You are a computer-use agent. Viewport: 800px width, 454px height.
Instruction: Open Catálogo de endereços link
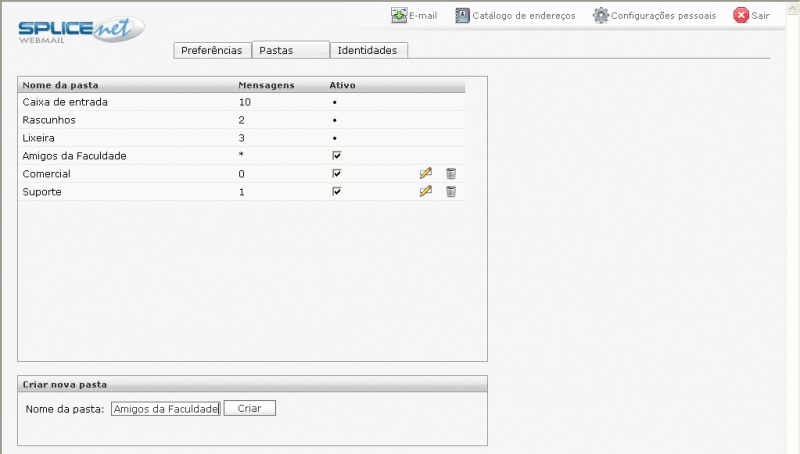pos(523,16)
